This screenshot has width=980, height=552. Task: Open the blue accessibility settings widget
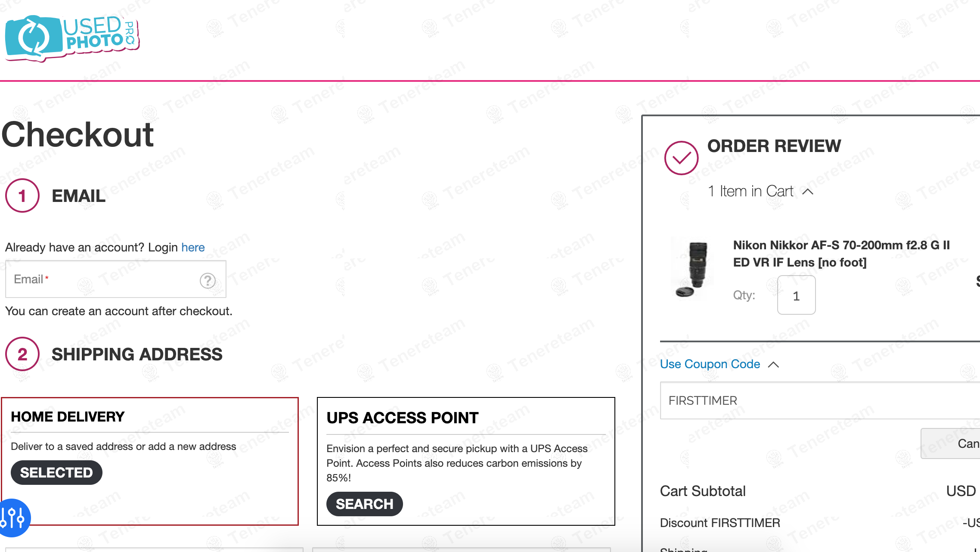pyautogui.click(x=13, y=518)
